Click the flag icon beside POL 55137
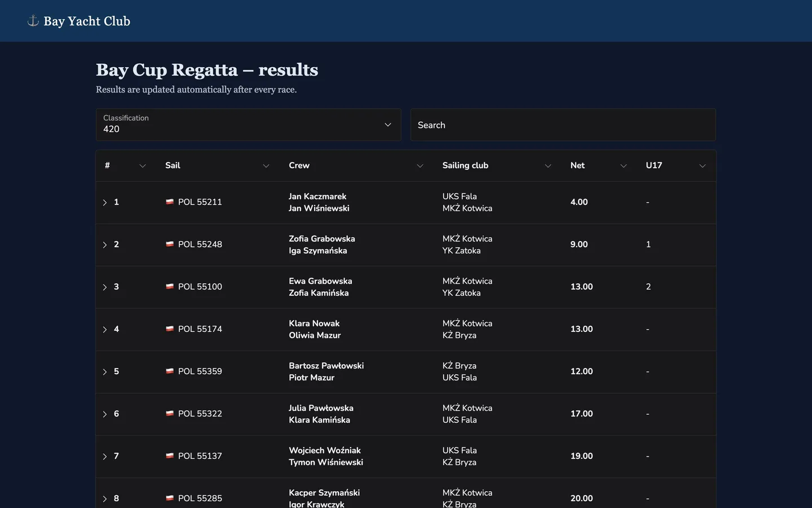 tap(170, 456)
